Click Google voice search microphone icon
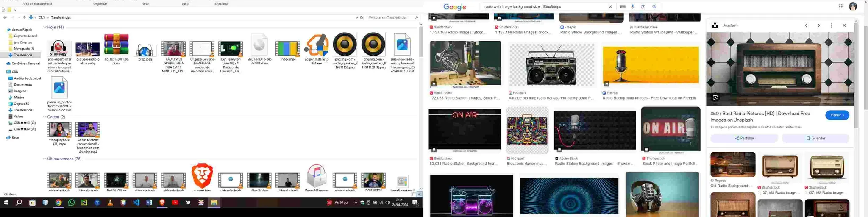868x217 pixels. tap(633, 6)
